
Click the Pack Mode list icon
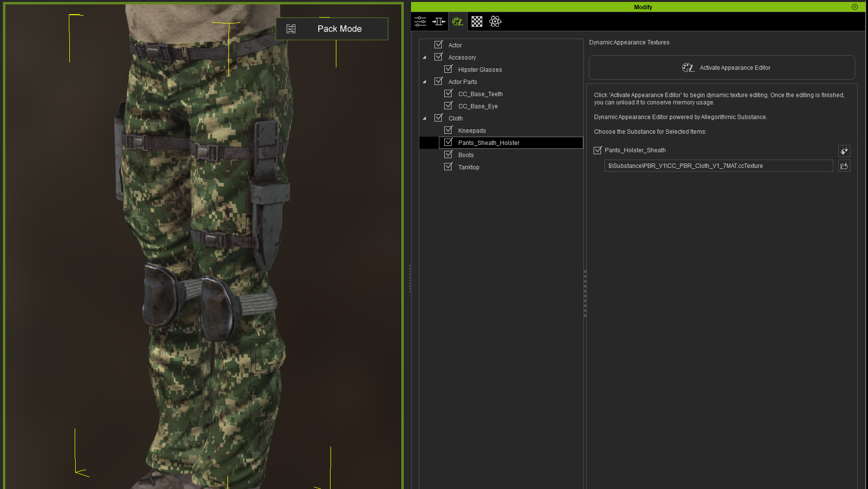pyautogui.click(x=291, y=29)
